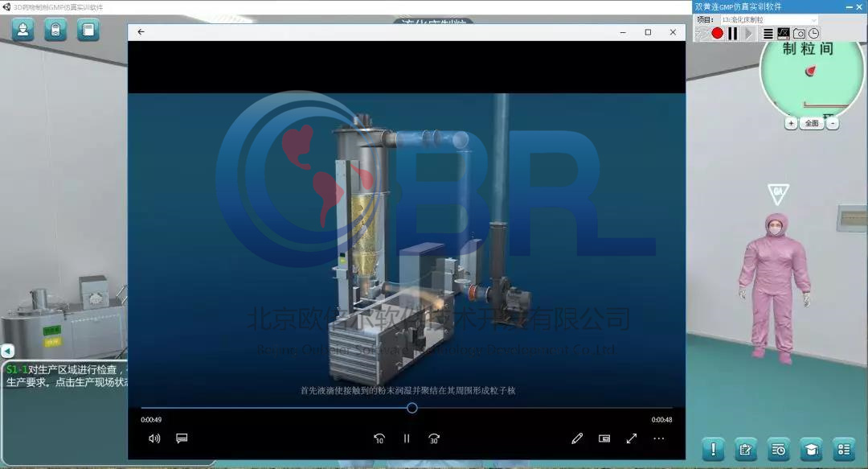
Task: Click the S1-1 task instruction text
Action: point(67,376)
